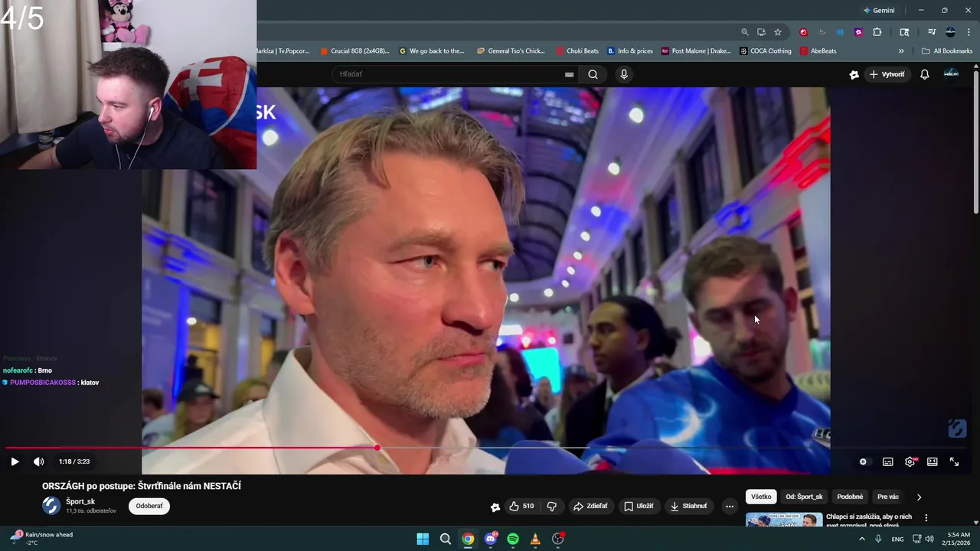Open the Windows Start menu
980x551 pixels.
pyautogui.click(x=423, y=539)
